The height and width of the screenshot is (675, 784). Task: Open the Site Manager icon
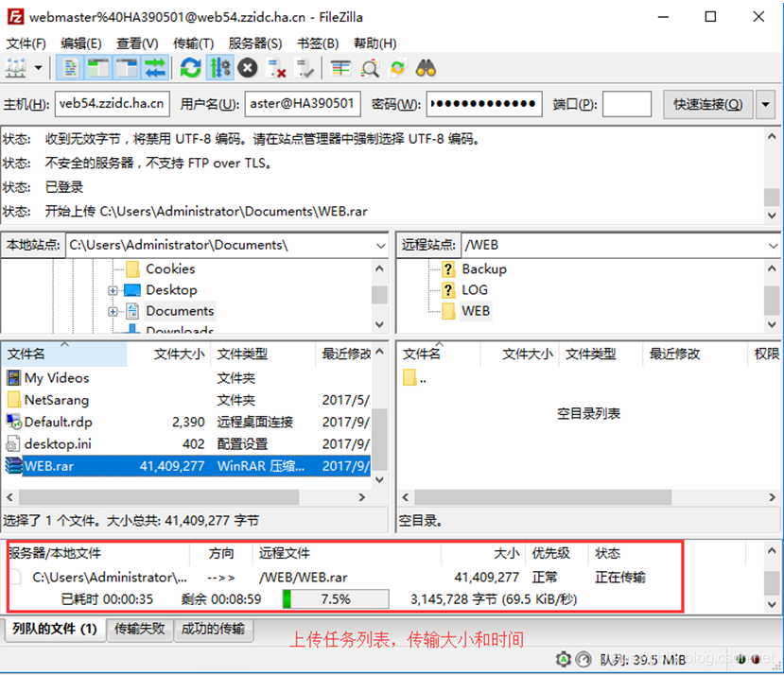click(x=16, y=67)
